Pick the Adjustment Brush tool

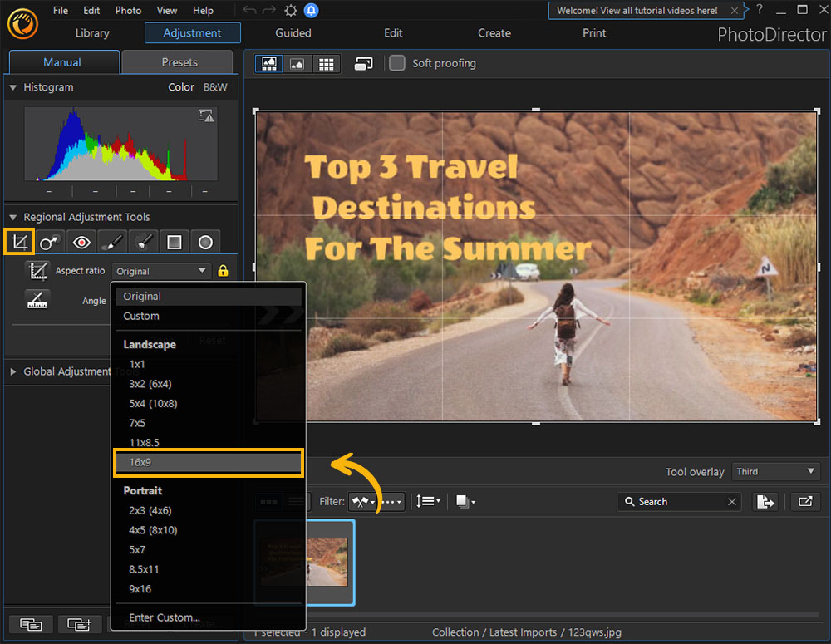pyautogui.click(x=111, y=241)
